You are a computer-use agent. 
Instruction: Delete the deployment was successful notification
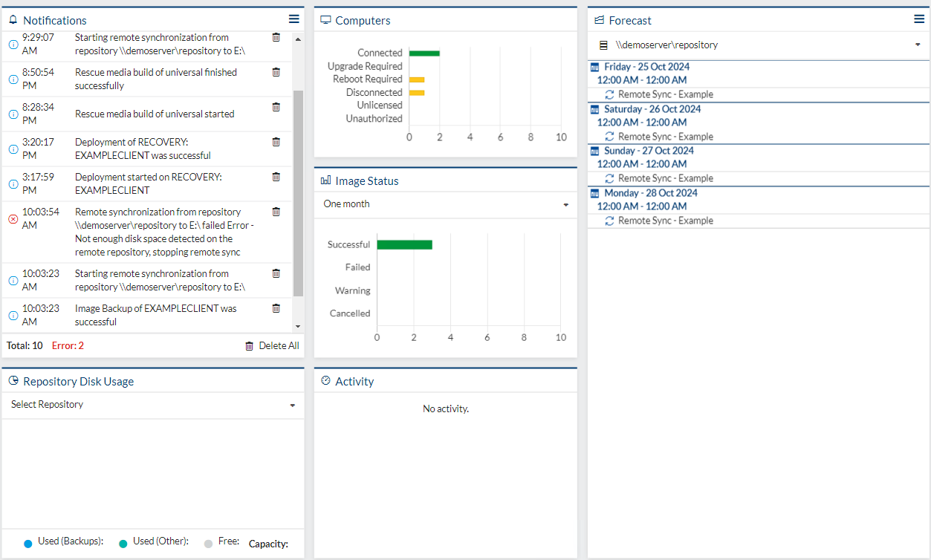tap(276, 142)
